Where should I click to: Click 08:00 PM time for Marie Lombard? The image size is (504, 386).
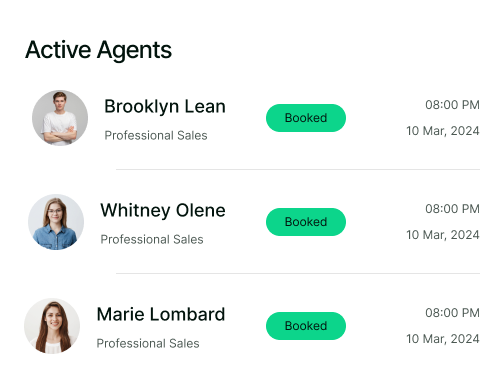point(452,313)
